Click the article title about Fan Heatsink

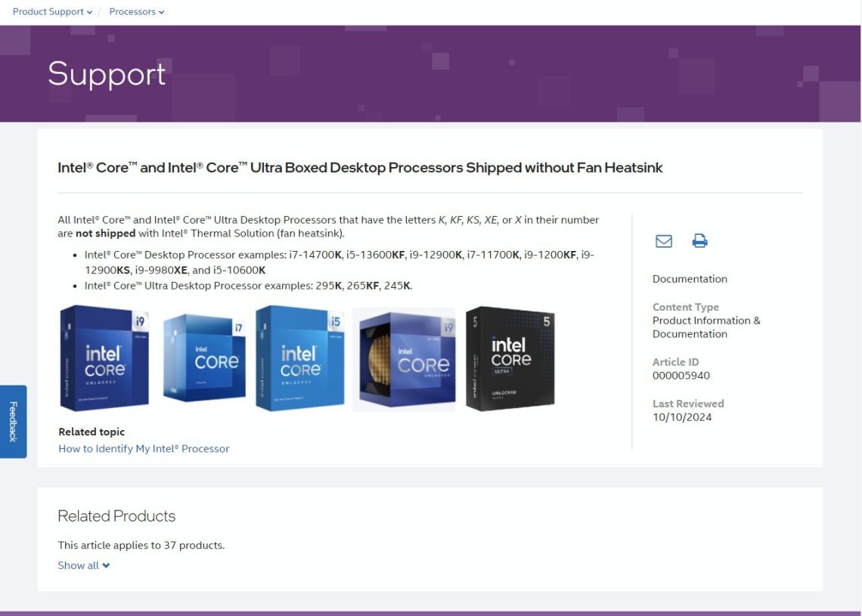pos(360,168)
